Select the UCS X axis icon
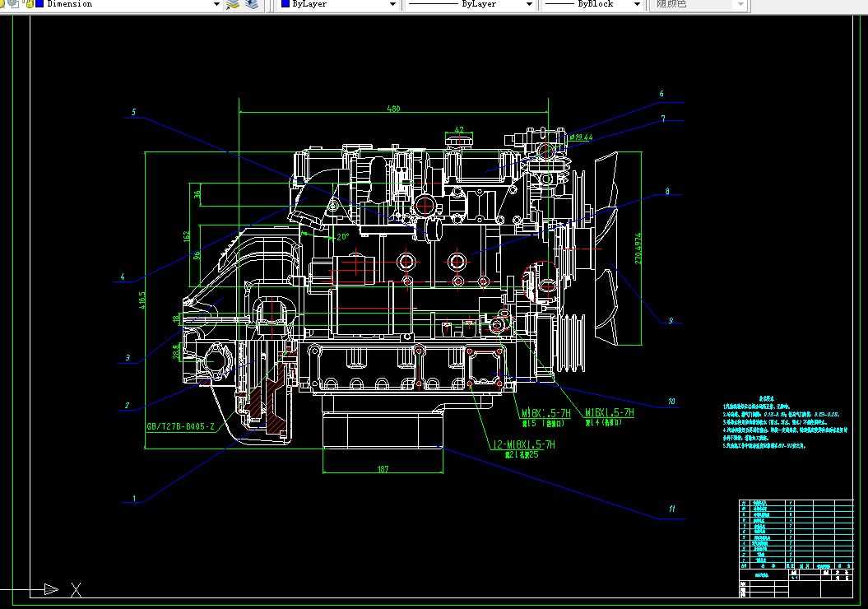Image resolution: width=868 pixels, height=609 pixels. point(76,590)
